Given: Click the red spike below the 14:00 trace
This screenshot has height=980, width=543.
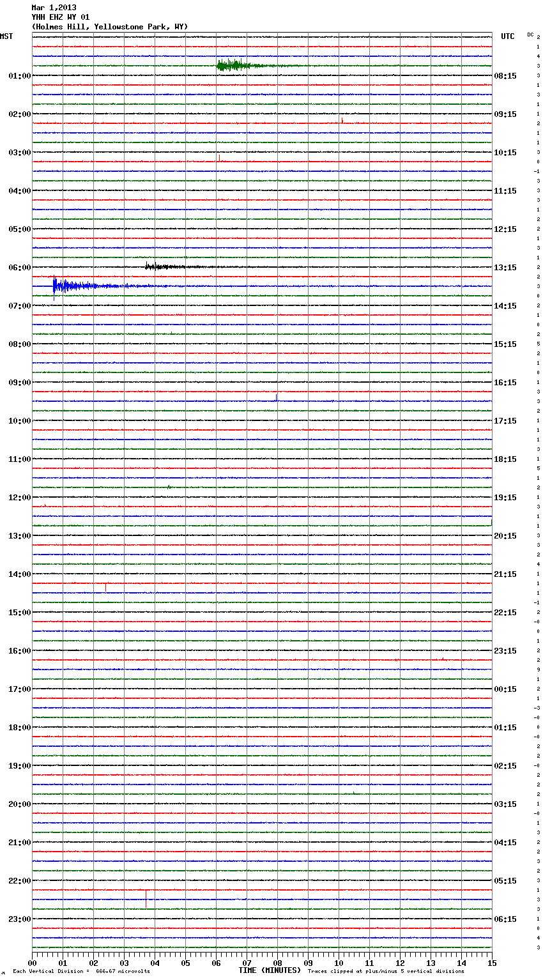Looking at the screenshot, I should click(x=105, y=587).
